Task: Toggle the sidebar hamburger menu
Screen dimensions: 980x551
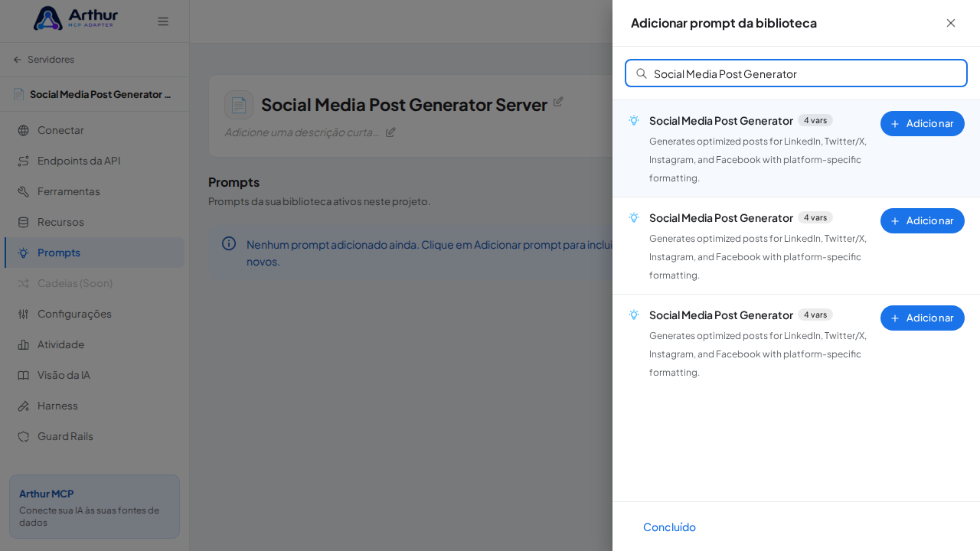Action: 163,21
